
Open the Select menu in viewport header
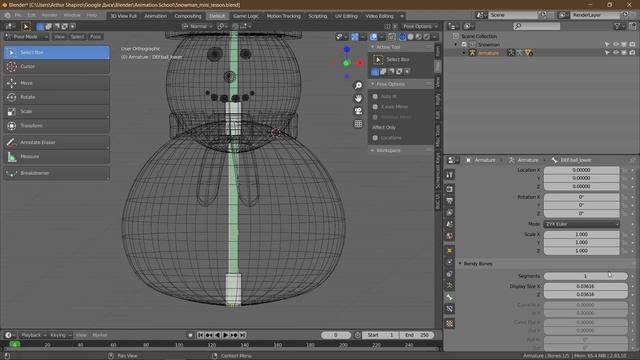pyautogui.click(x=77, y=37)
